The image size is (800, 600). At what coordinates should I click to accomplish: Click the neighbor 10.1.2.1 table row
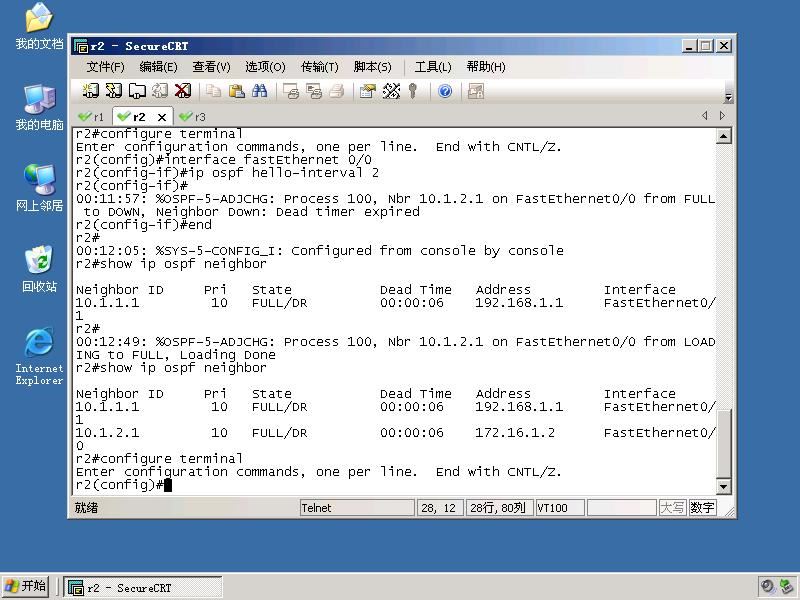[395, 433]
